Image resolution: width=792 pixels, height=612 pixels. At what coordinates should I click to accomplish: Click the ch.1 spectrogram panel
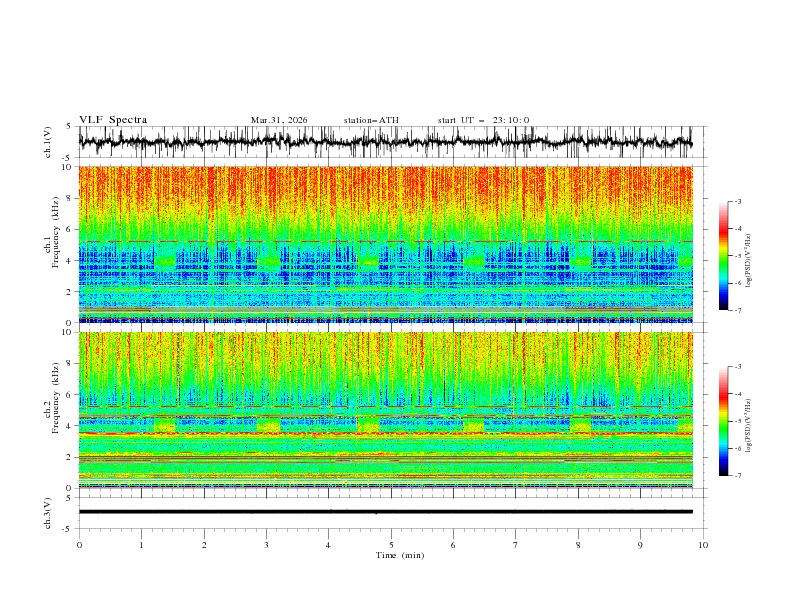pyautogui.click(x=385, y=244)
